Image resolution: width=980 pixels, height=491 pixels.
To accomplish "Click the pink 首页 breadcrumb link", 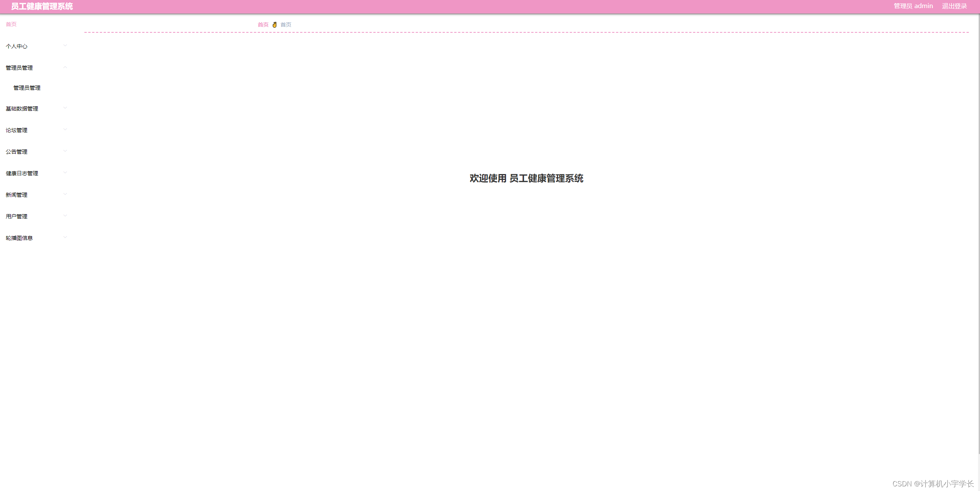I will click(263, 25).
